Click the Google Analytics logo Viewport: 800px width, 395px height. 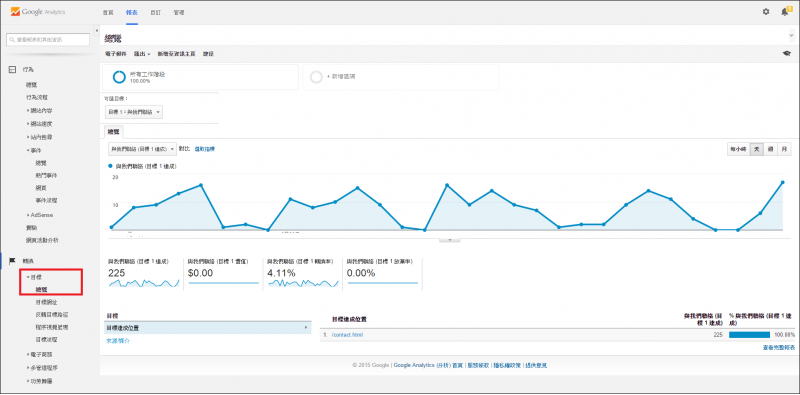click(x=38, y=11)
